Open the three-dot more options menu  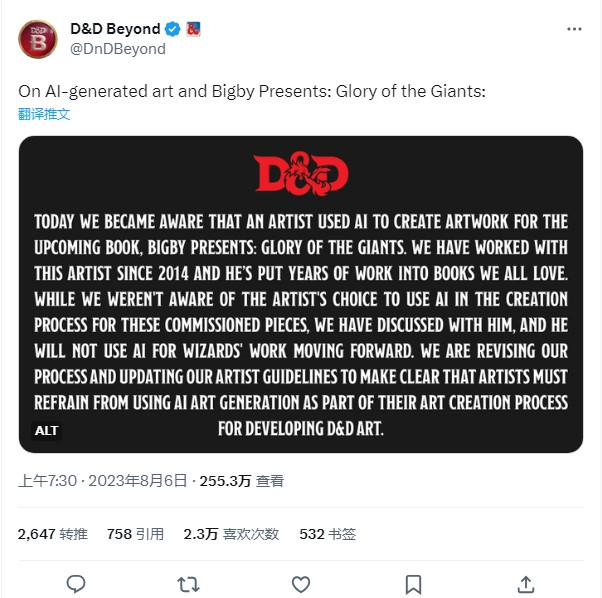pyautogui.click(x=574, y=29)
